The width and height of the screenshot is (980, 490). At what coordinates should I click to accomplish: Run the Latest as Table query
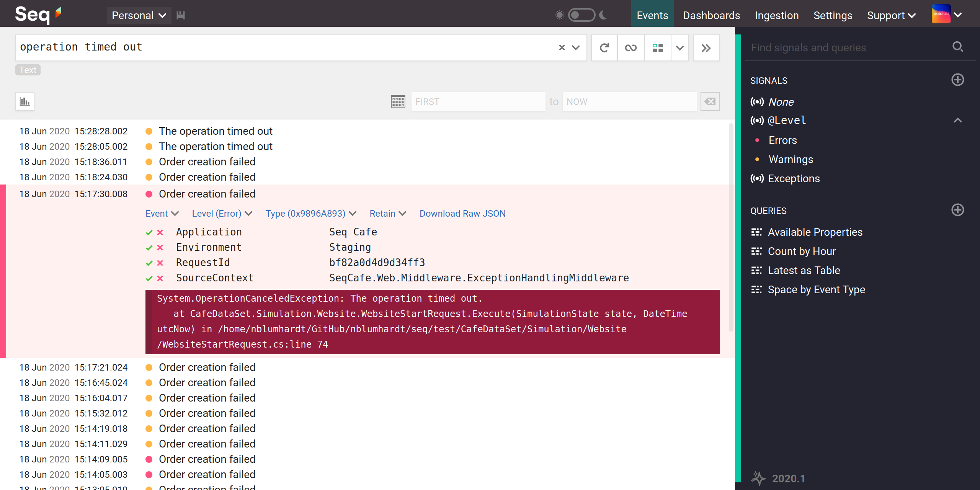(x=804, y=270)
